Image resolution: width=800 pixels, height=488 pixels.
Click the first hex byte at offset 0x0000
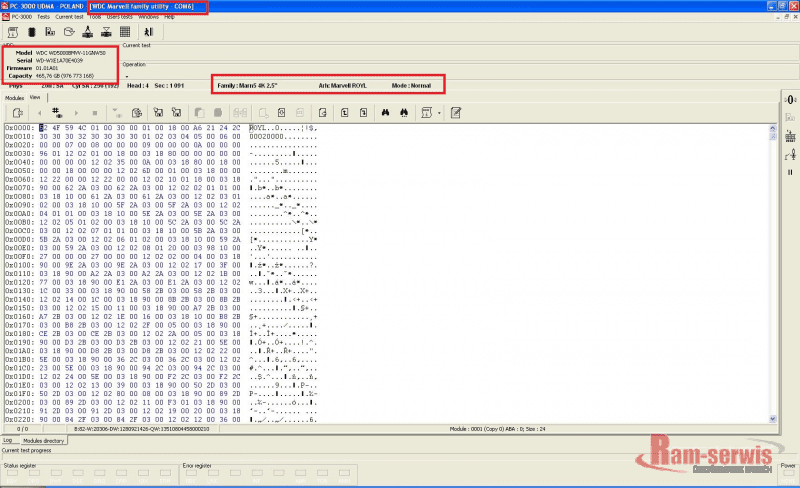pyautogui.click(x=43, y=128)
